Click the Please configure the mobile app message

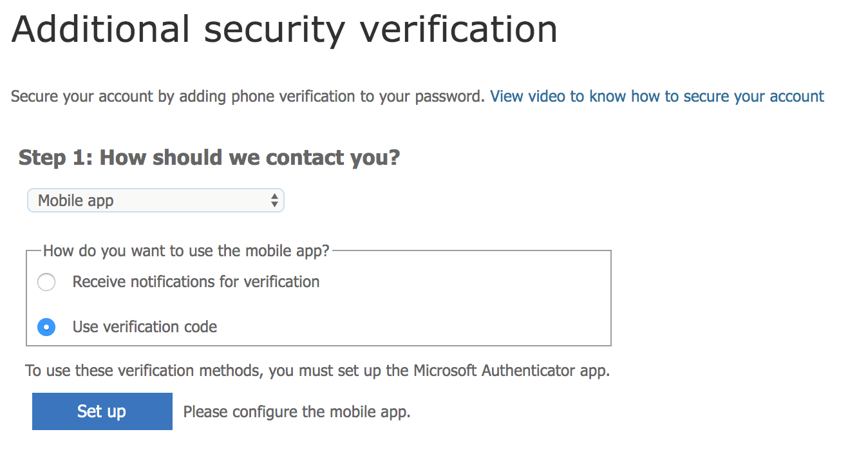[x=297, y=412]
